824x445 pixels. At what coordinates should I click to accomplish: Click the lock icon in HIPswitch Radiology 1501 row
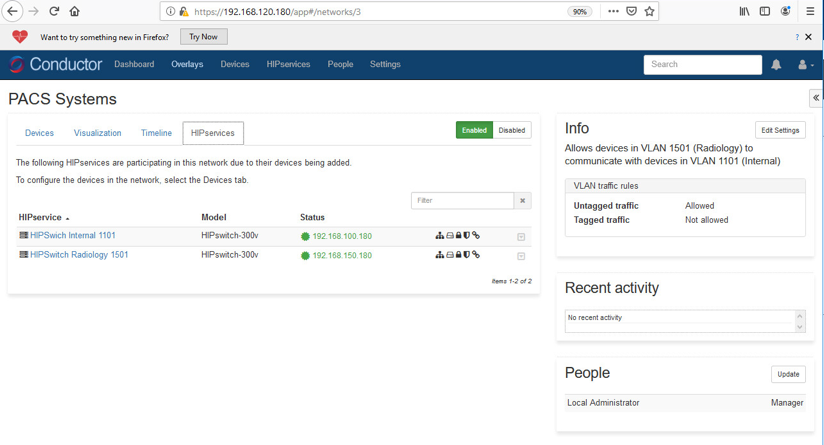pos(459,255)
